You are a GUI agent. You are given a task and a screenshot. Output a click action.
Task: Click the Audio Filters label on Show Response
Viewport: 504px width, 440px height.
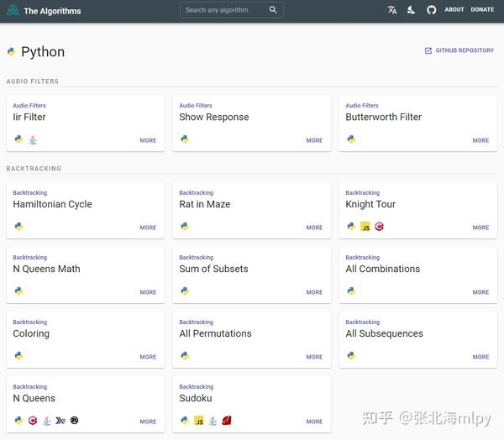pyautogui.click(x=196, y=106)
